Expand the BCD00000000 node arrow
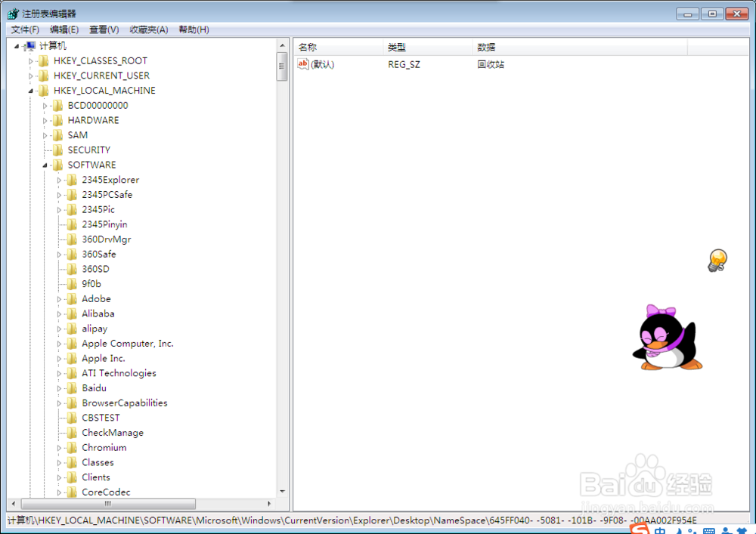 click(45, 106)
